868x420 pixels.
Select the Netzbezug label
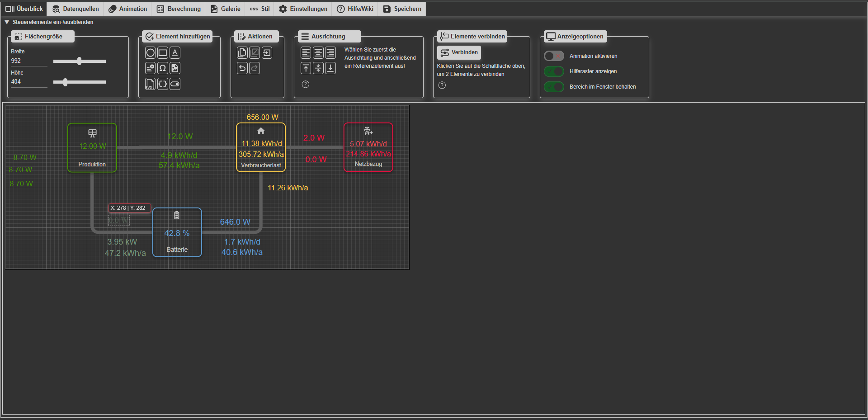pyautogui.click(x=368, y=164)
